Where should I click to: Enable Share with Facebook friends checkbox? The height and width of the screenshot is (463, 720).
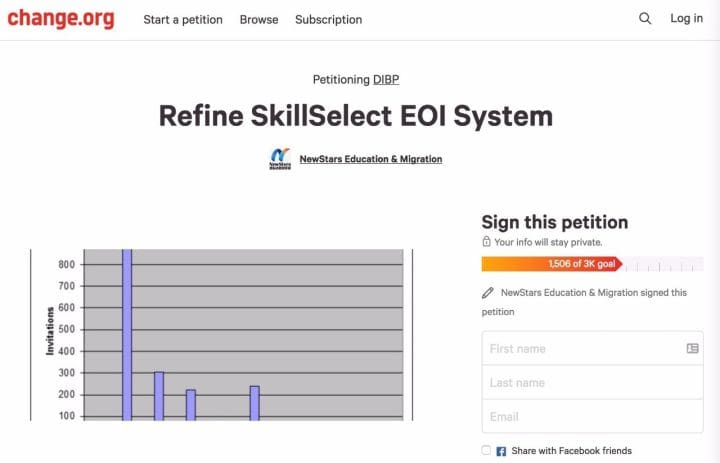click(486, 451)
